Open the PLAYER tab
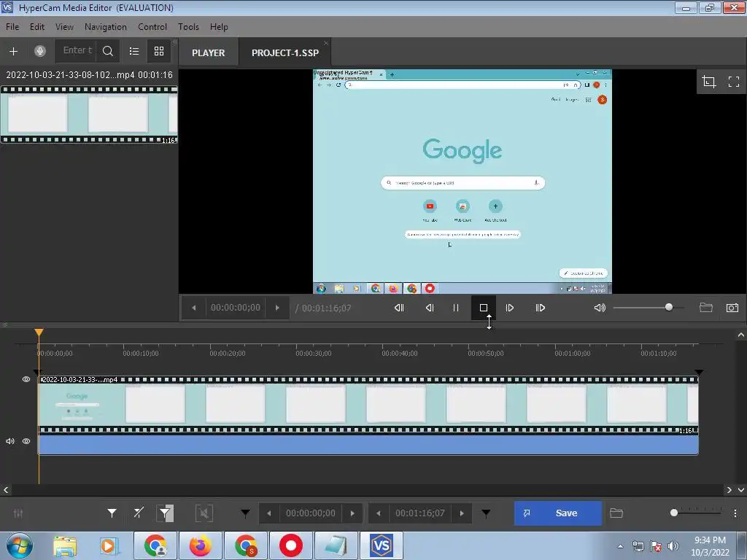Image resolution: width=747 pixels, height=560 pixels. (208, 52)
